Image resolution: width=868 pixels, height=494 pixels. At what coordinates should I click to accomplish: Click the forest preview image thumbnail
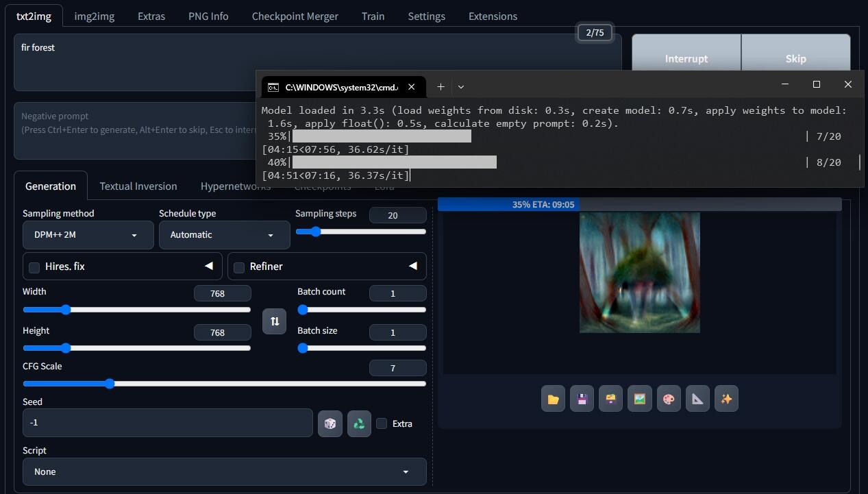tap(640, 273)
